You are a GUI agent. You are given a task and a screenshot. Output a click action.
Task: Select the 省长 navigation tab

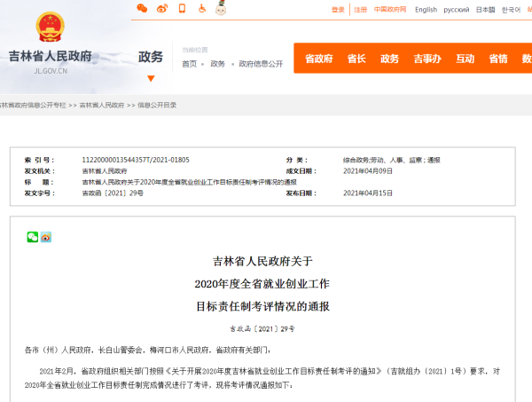(x=356, y=59)
